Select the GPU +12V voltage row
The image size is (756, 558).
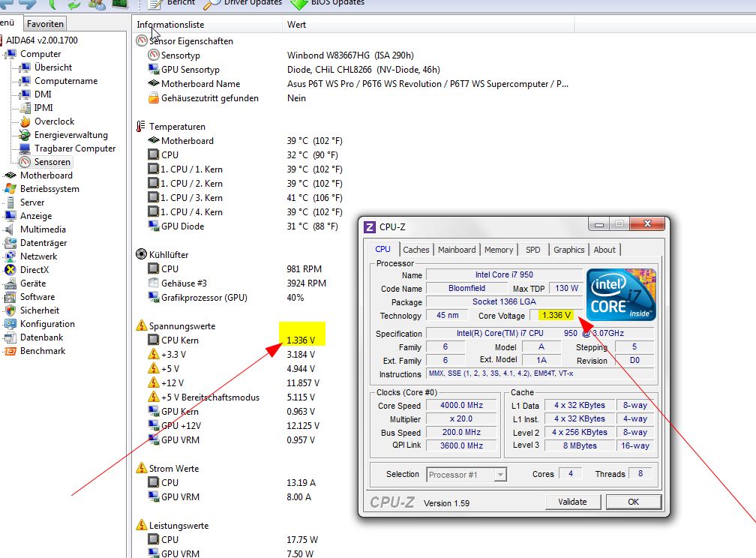point(233,426)
